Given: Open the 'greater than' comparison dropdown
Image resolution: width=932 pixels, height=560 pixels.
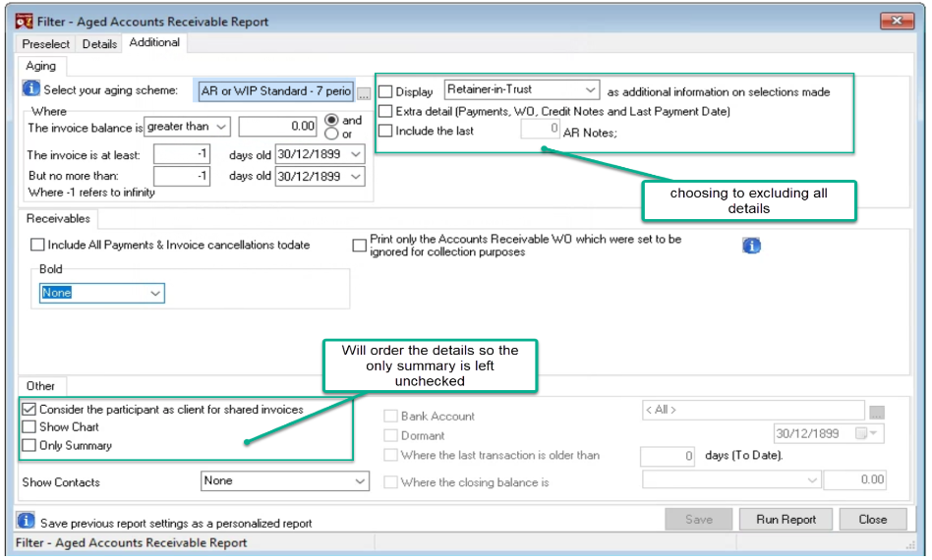Looking at the screenshot, I should (x=220, y=127).
